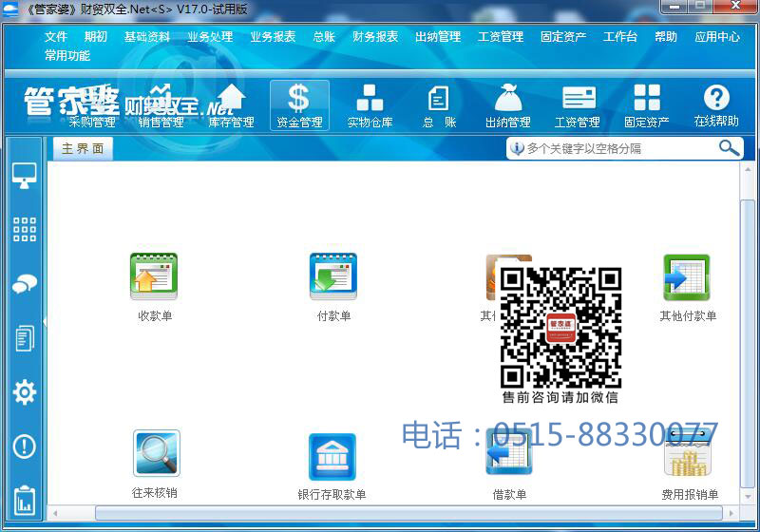Open the 收款单 receipt voucher

(154, 287)
